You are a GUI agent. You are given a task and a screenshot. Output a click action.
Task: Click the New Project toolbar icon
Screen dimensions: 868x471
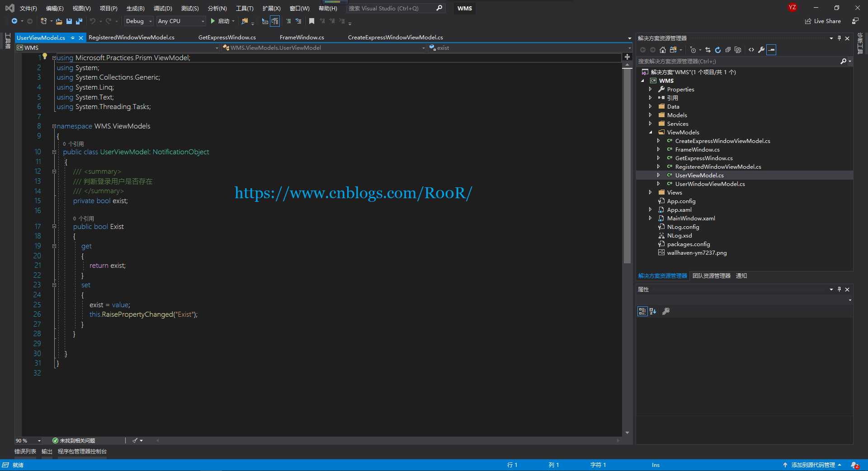pos(43,21)
